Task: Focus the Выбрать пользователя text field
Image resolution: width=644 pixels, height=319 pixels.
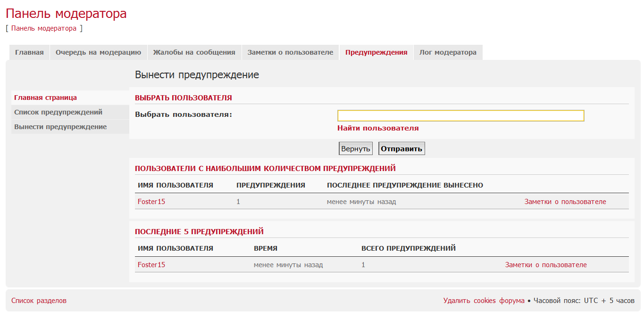Action: tap(460, 115)
